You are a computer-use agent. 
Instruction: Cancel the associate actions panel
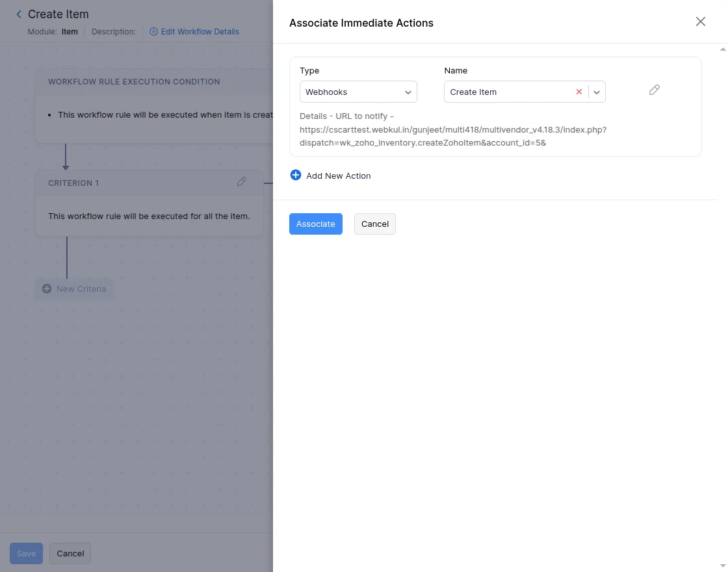click(x=375, y=224)
